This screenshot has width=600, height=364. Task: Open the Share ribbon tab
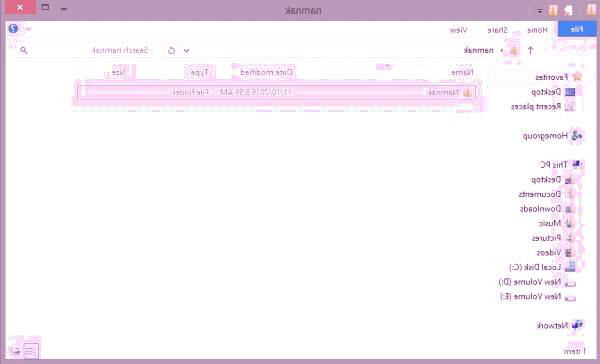[497, 30]
